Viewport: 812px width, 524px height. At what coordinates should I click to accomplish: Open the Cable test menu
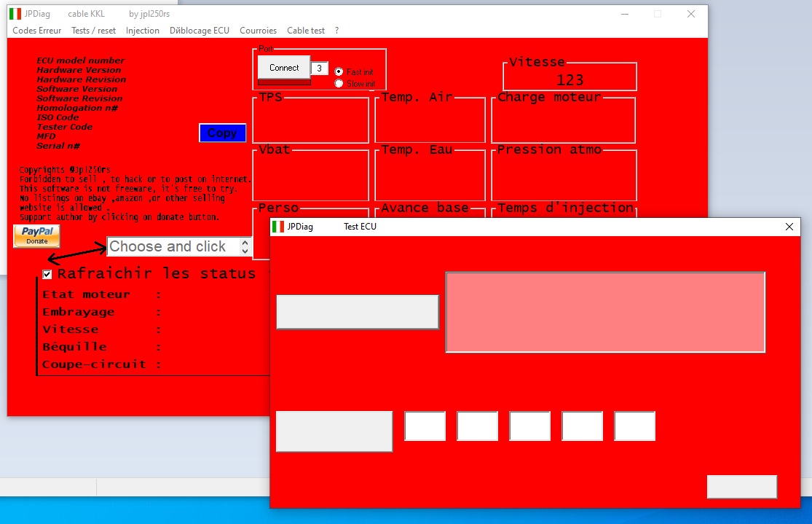pos(306,31)
